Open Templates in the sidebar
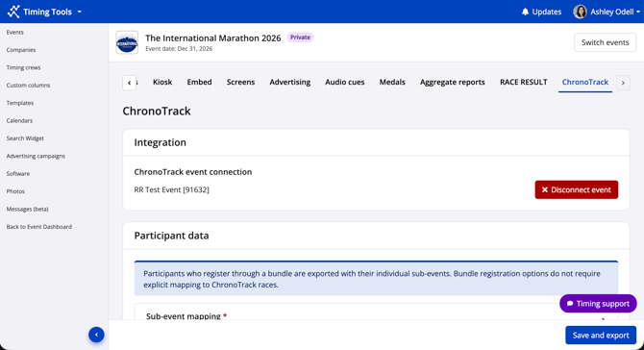644x350 pixels. tap(20, 103)
